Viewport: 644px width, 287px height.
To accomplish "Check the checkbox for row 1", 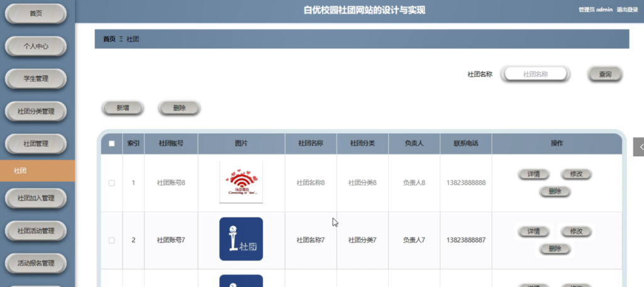I will click(x=112, y=183).
